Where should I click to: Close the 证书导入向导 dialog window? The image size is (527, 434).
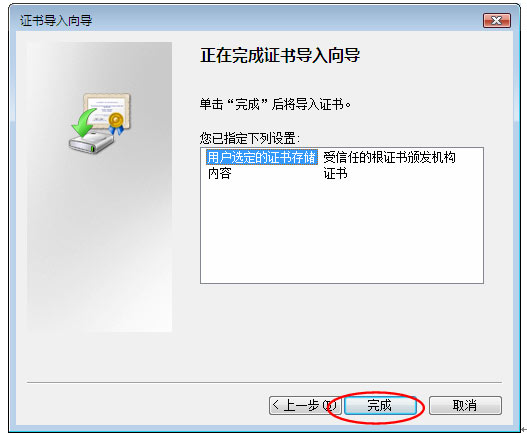pos(496,20)
